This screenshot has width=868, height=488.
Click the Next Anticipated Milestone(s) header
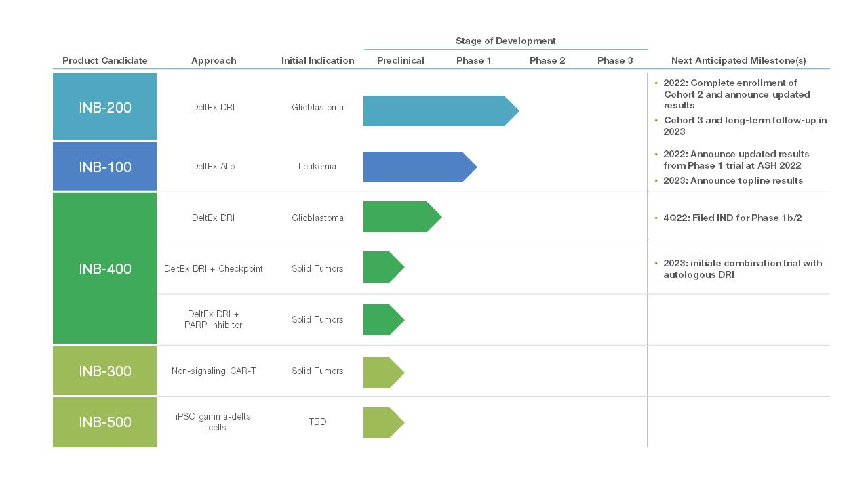click(738, 60)
